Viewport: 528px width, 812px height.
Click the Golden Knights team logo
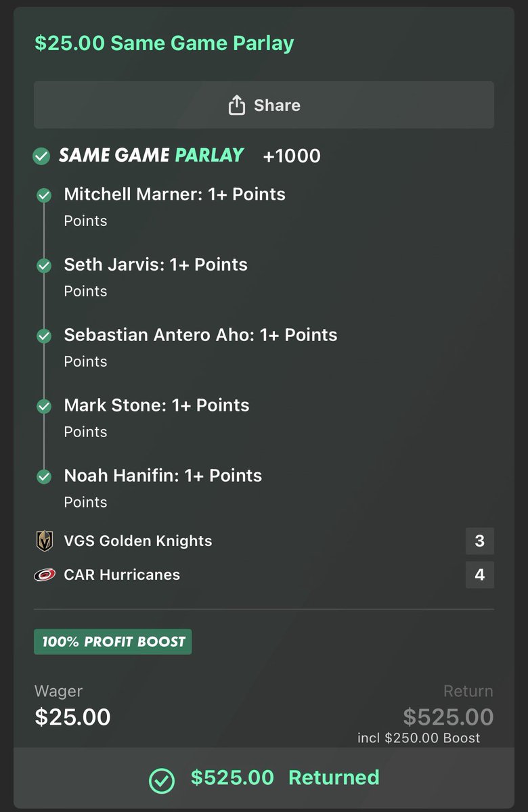45,541
